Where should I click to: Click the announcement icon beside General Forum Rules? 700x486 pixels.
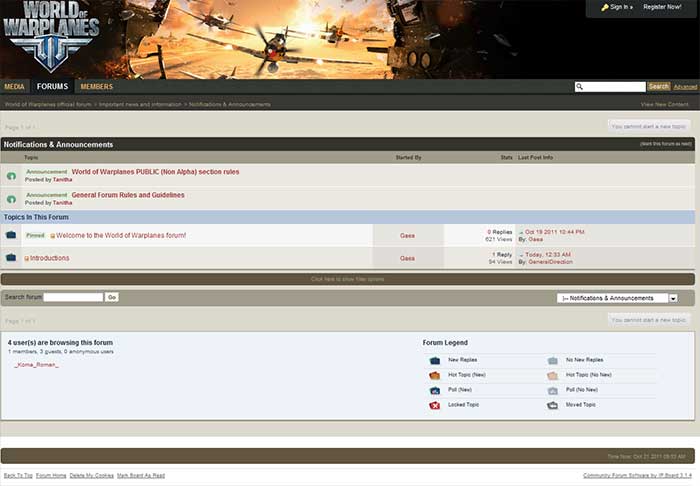(x=11, y=199)
